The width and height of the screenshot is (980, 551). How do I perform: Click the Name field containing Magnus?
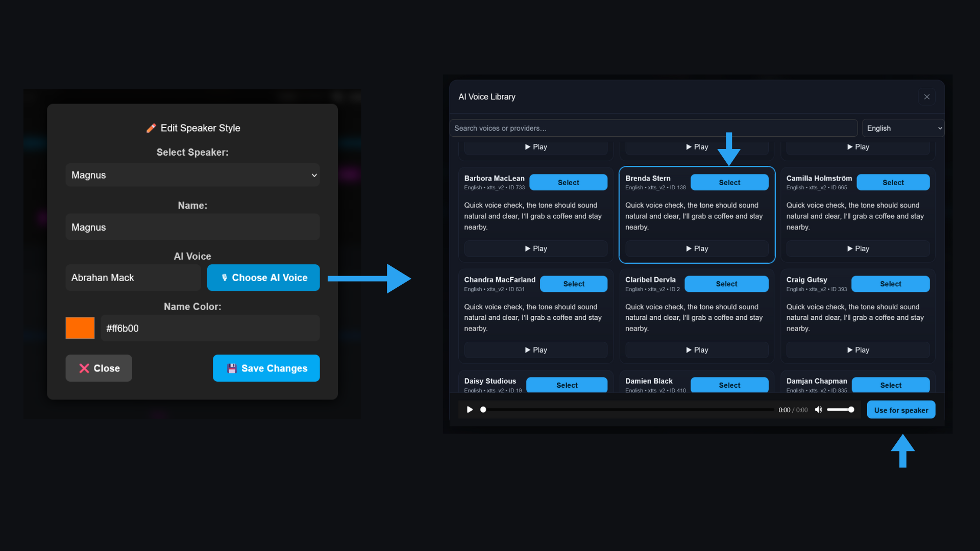[x=192, y=228]
